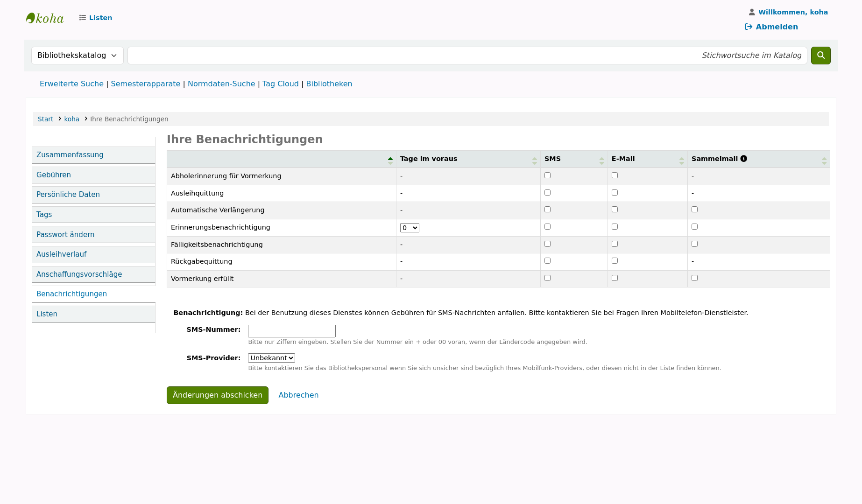This screenshot has height=504, width=862.
Task: Open Ausleihverlauf in the sidebar
Action: (x=93, y=254)
